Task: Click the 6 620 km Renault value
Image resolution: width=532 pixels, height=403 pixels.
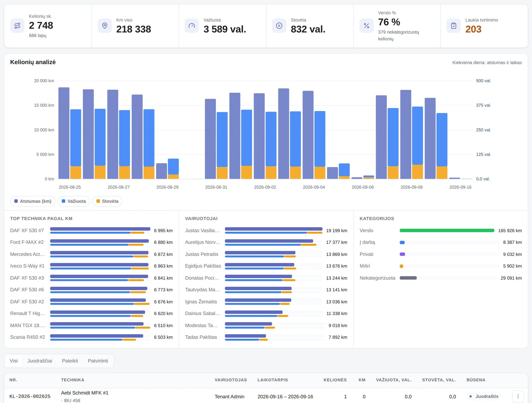Action: tap(163, 313)
